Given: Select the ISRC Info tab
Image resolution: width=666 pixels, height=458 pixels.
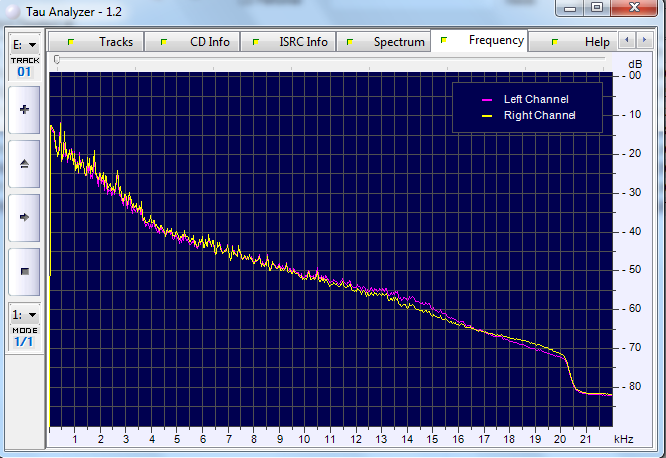Looking at the screenshot, I should pos(288,42).
